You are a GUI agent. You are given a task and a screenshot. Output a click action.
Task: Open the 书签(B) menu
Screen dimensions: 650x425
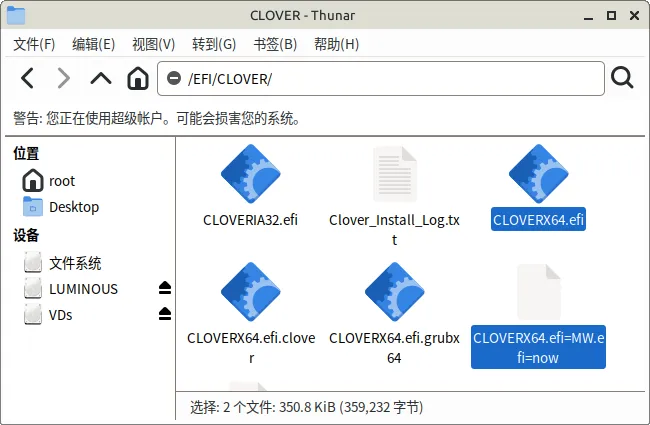275,44
